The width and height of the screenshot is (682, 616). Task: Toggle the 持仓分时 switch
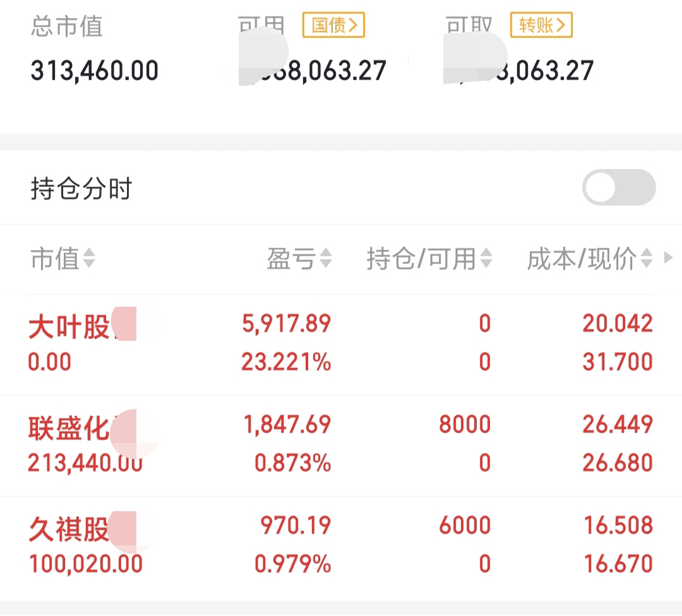pyautogui.click(x=619, y=187)
